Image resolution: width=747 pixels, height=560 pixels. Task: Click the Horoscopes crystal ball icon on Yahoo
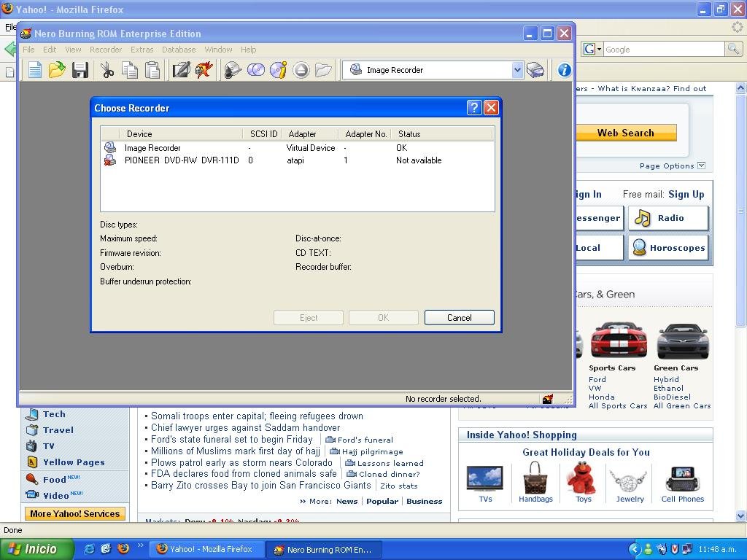pos(639,248)
